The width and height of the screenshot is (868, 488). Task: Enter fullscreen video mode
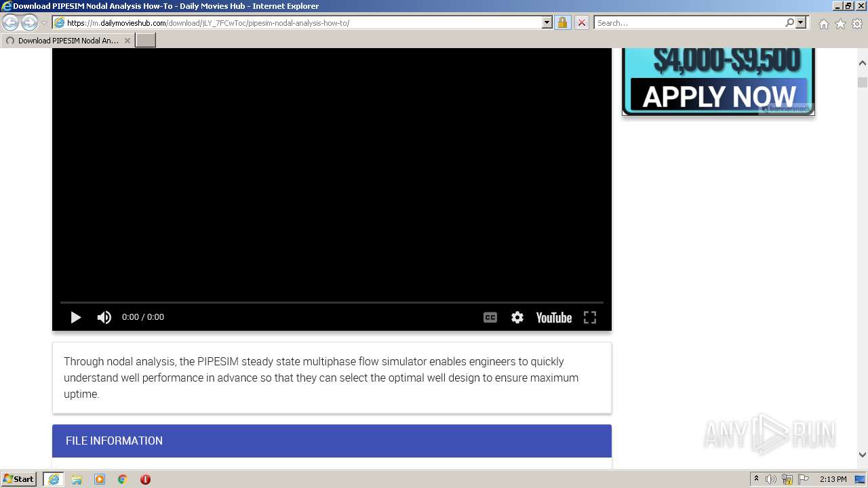click(590, 317)
